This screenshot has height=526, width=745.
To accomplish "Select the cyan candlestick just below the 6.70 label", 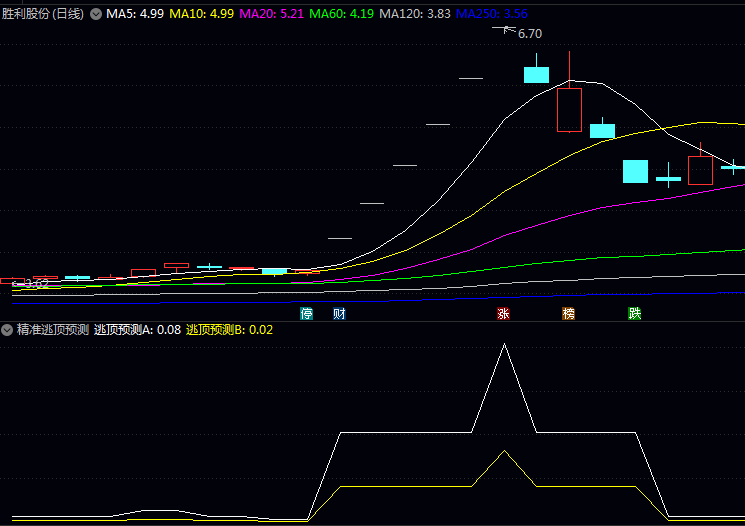I will (x=536, y=75).
